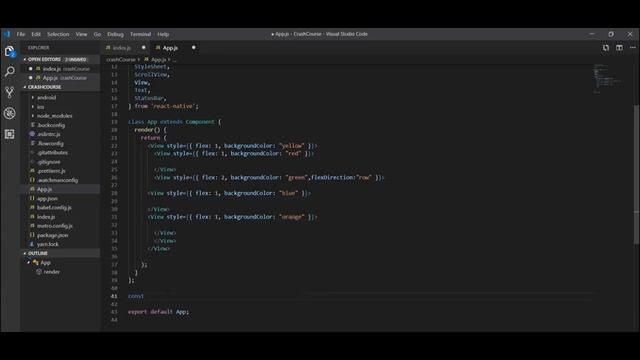
Task: Open the Extensions view in activity bar
Action: [10, 134]
